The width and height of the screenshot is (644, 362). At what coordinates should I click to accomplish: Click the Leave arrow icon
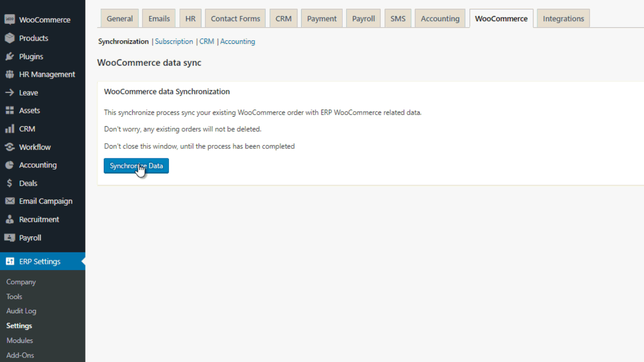pyautogui.click(x=10, y=93)
